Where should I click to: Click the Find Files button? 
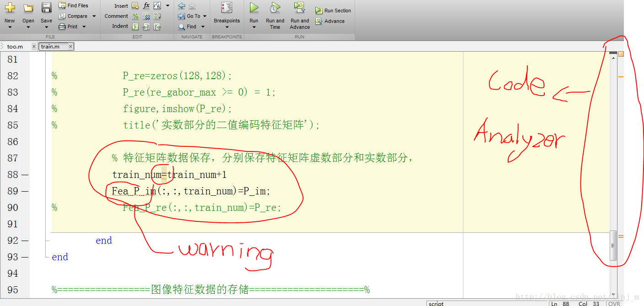point(74,5)
